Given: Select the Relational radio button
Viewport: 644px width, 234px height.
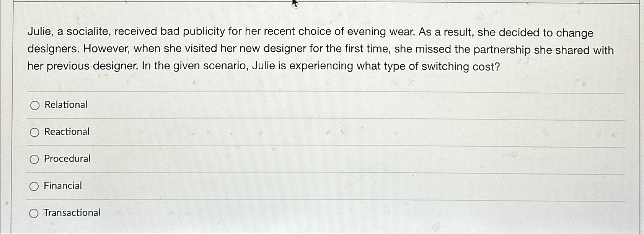Looking at the screenshot, I should click(35, 105).
